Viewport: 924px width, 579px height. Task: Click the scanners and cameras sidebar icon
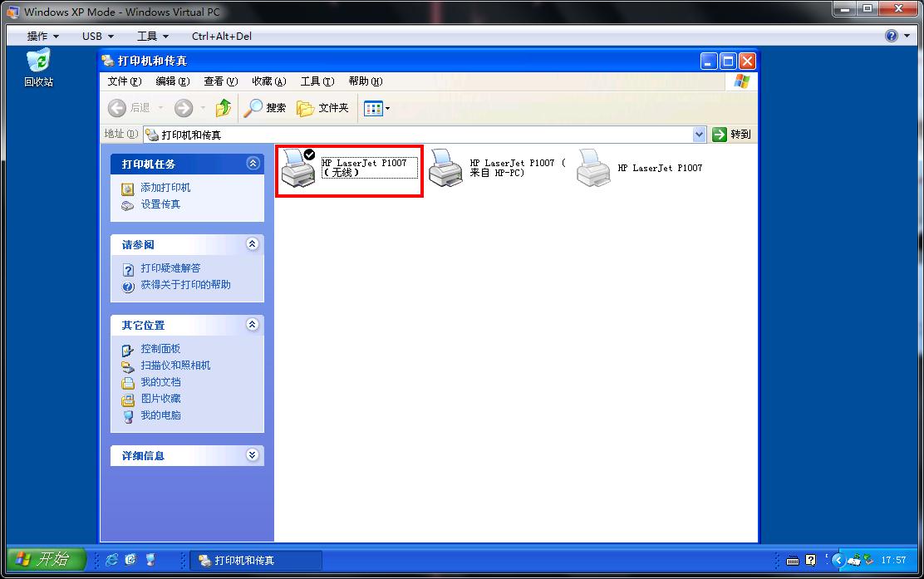pyautogui.click(x=128, y=367)
